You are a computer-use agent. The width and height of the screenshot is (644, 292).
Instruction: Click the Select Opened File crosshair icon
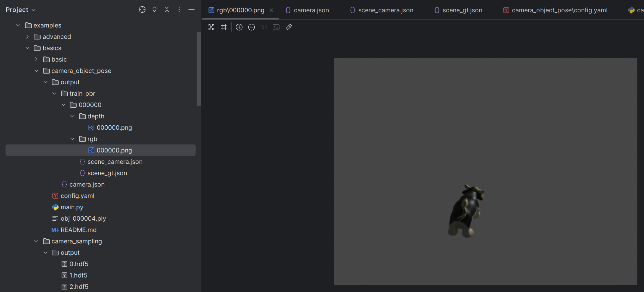(142, 10)
